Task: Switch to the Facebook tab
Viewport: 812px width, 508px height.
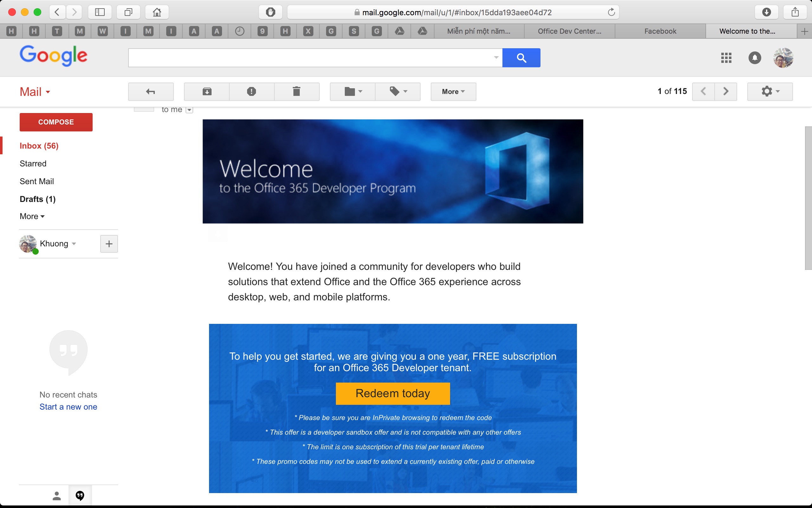Action: [x=660, y=31]
